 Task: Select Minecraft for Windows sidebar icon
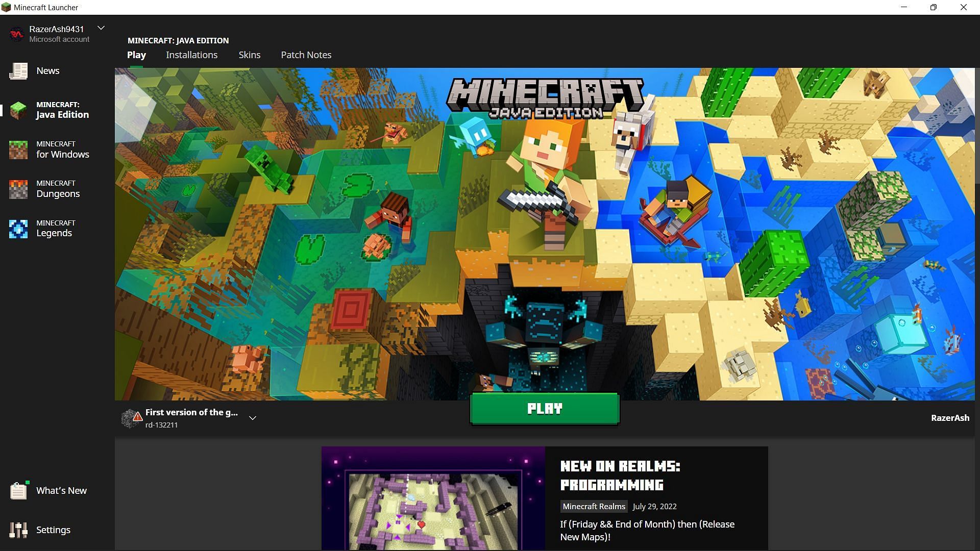click(18, 149)
